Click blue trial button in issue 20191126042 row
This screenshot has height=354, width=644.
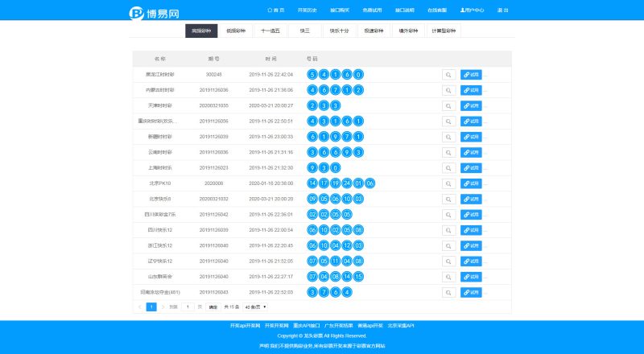(x=471, y=215)
